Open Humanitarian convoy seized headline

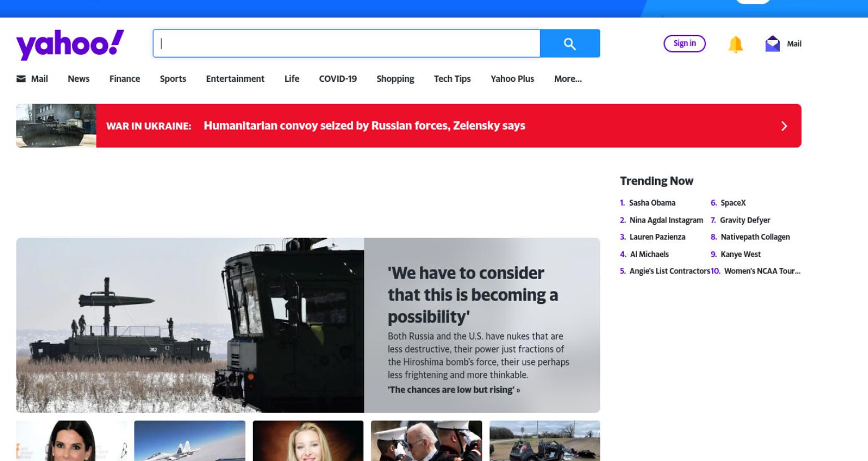pos(364,125)
